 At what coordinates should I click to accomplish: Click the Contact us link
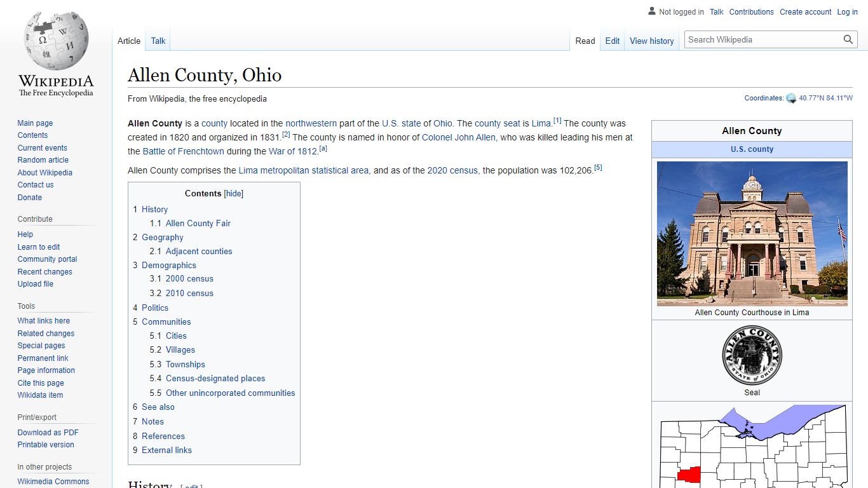pyautogui.click(x=36, y=185)
